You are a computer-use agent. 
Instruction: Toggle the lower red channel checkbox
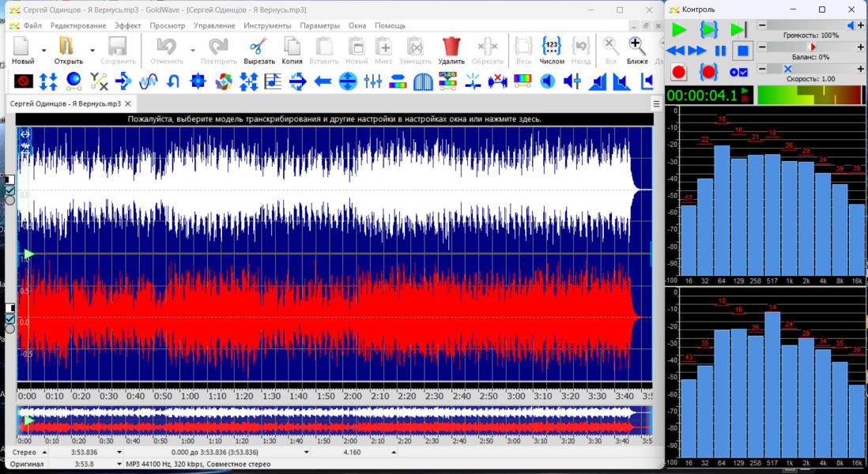click(10, 318)
